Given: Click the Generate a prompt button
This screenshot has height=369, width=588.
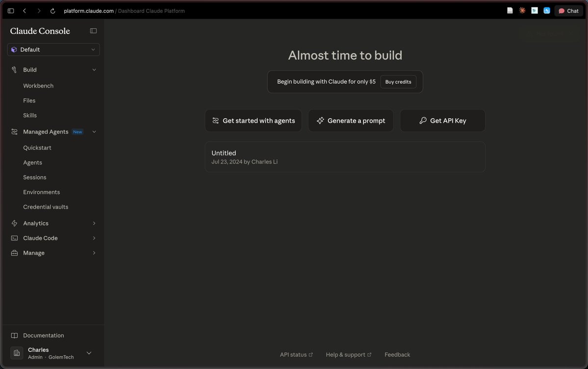Looking at the screenshot, I should (x=351, y=121).
